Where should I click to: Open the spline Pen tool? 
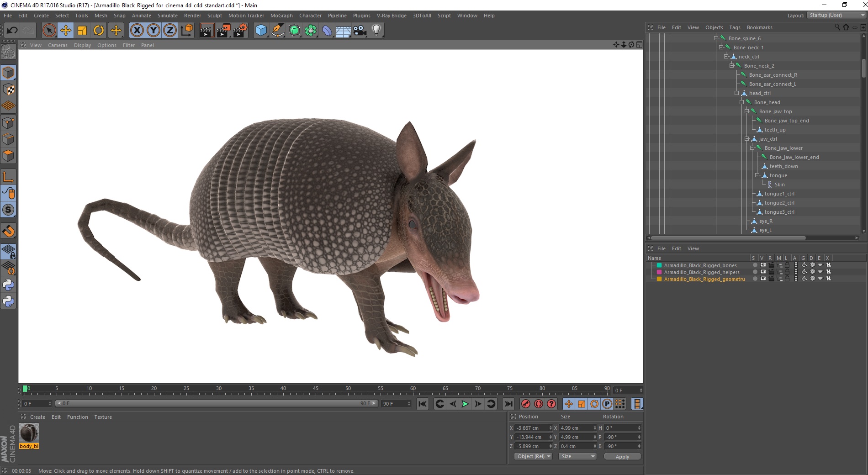click(278, 31)
